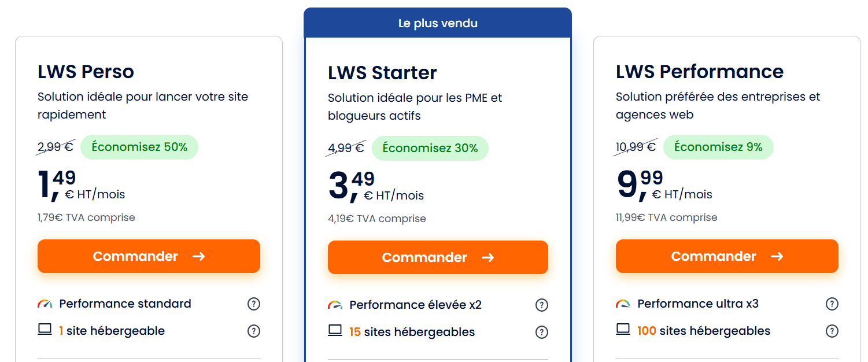Open tooltip for Performance ultra x3
The width and height of the screenshot is (868, 362).
[x=832, y=303]
